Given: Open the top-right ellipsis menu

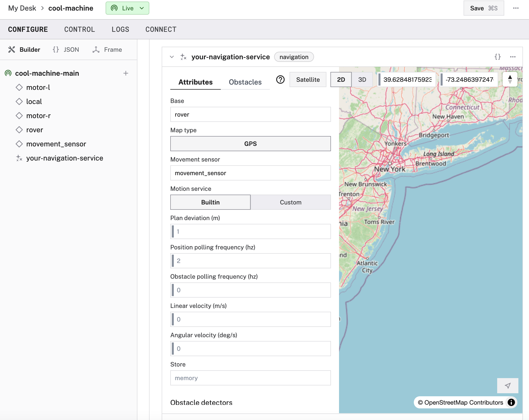Looking at the screenshot, I should pos(516,8).
